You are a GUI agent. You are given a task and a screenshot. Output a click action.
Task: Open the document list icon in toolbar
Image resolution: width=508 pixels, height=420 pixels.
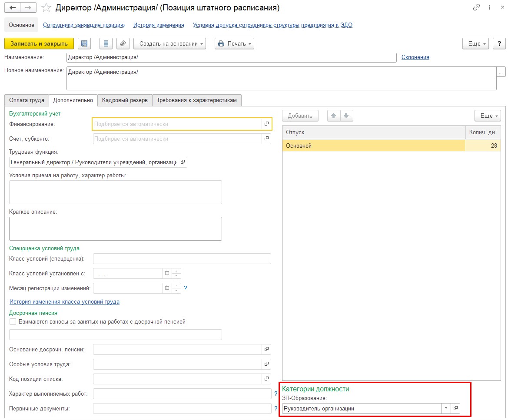pyautogui.click(x=106, y=43)
